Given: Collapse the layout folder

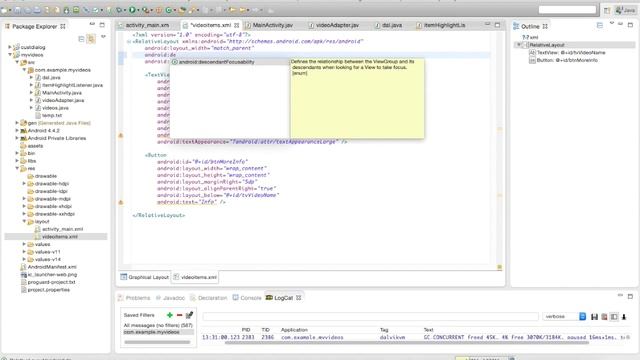Looking at the screenshot, I should 24,221.
